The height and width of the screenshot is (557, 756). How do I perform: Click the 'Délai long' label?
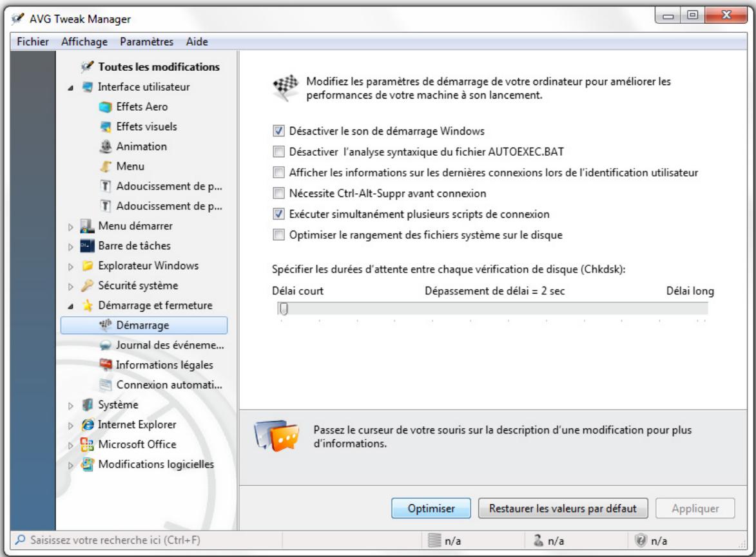tap(690, 291)
